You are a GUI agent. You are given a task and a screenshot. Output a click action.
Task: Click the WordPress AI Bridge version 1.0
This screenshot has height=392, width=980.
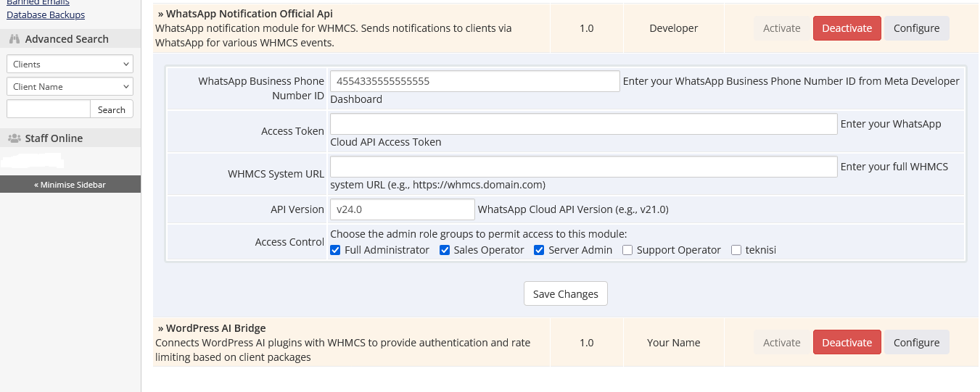(586, 343)
